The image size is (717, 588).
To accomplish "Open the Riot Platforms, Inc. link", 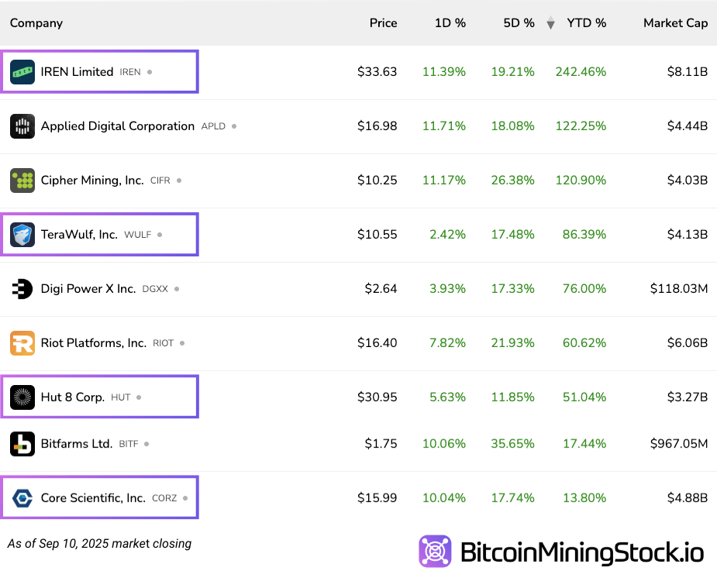I will coord(93,343).
